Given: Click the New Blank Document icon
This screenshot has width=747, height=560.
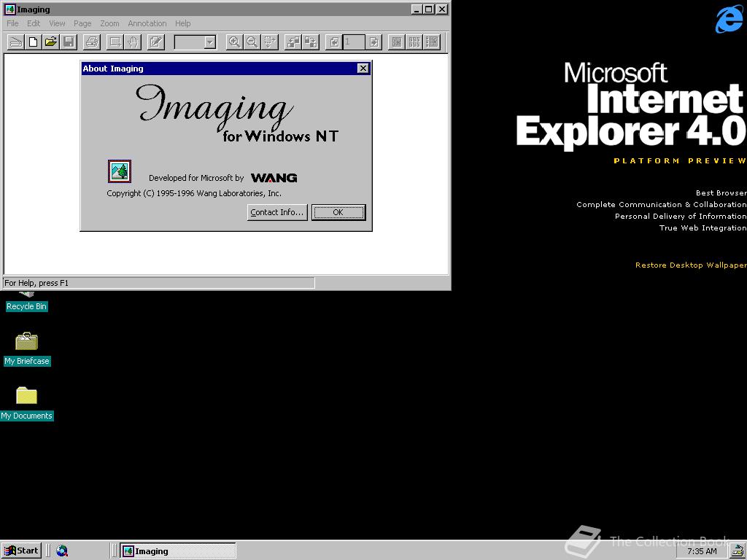Looking at the screenshot, I should tap(33, 42).
